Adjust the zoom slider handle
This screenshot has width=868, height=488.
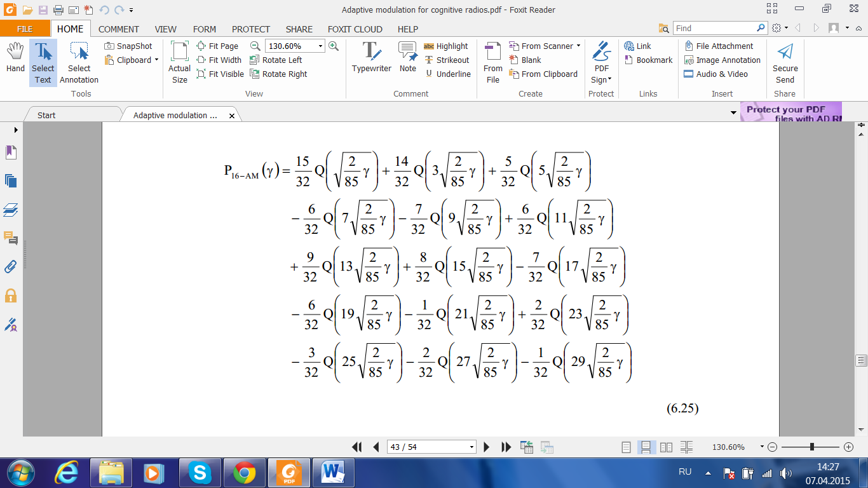click(x=811, y=447)
